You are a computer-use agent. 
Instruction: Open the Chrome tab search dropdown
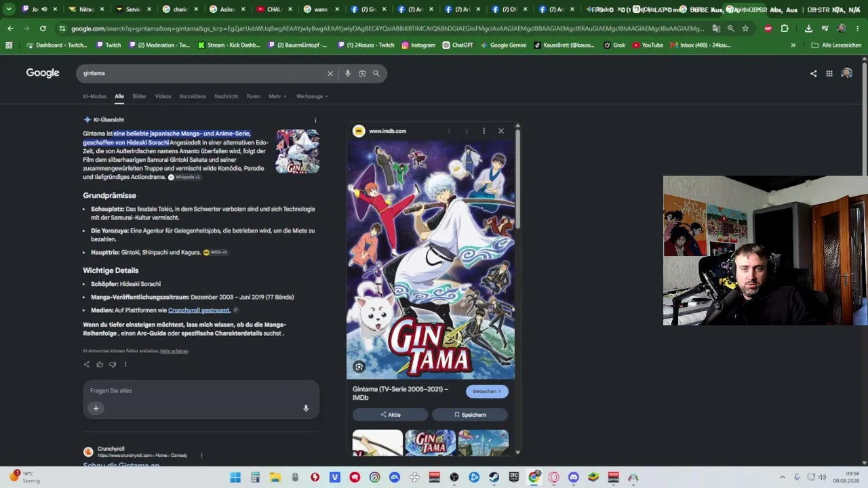(x=9, y=9)
